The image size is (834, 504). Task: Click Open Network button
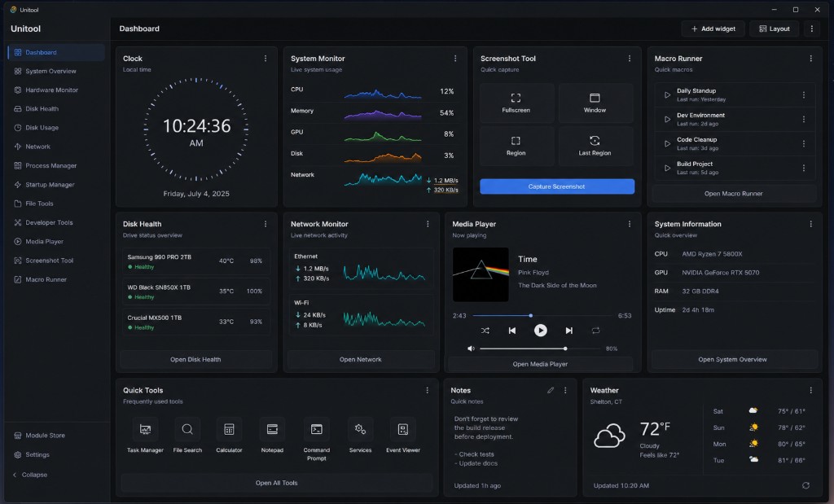click(361, 359)
